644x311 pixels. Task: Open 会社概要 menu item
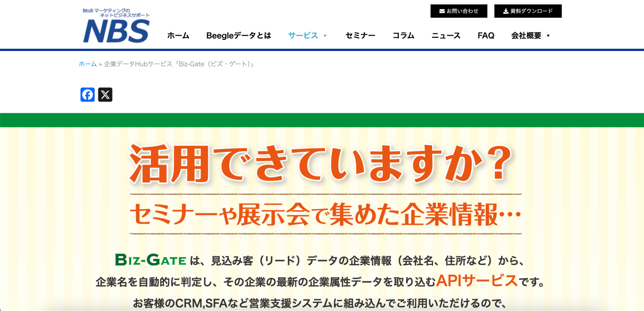tap(526, 35)
